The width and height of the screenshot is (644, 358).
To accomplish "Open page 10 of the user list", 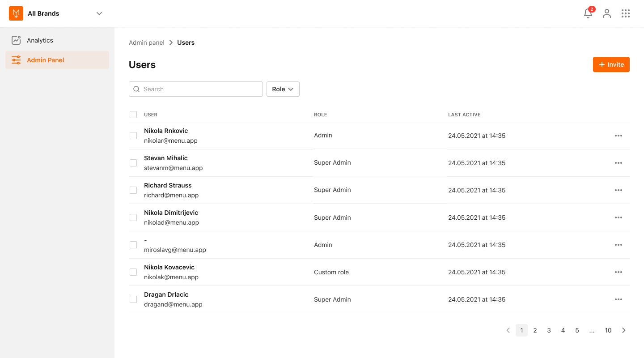I will (608, 330).
